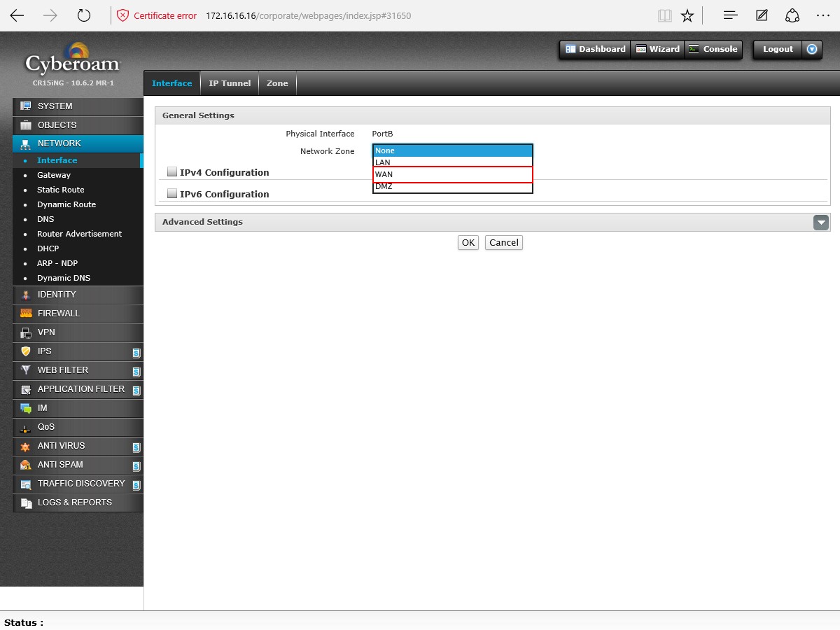The width and height of the screenshot is (840, 630).
Task: Click the browser back arrow
Action: (17, 15)
